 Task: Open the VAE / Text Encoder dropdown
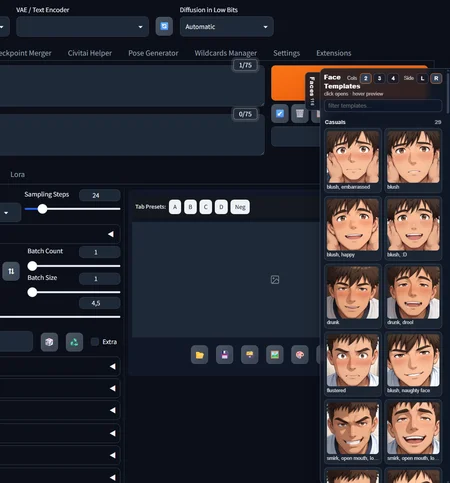[x=82, y=27]
